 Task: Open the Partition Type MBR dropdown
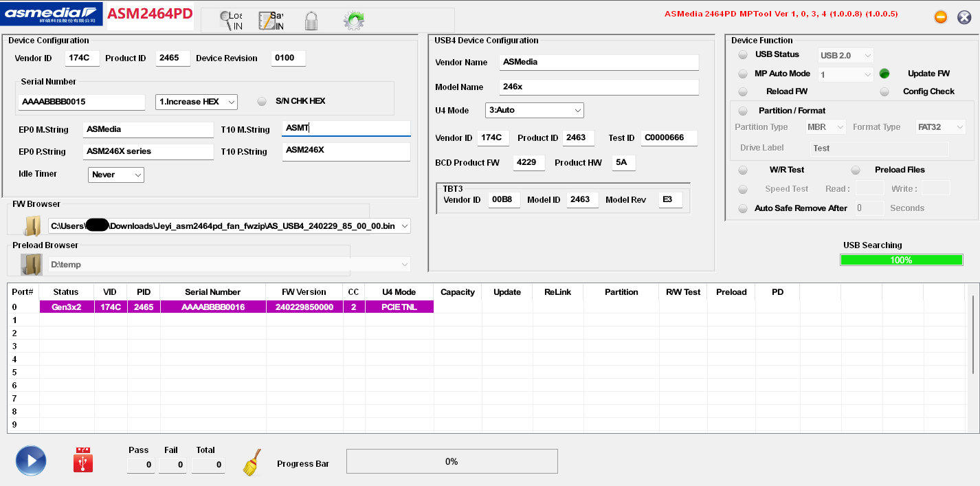coord(826,127)
